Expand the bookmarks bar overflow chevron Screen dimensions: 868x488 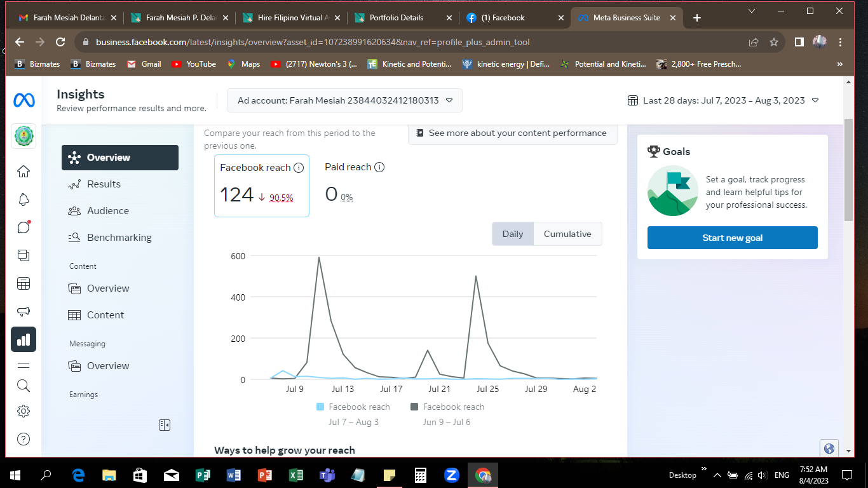click(x=840, y=64)
